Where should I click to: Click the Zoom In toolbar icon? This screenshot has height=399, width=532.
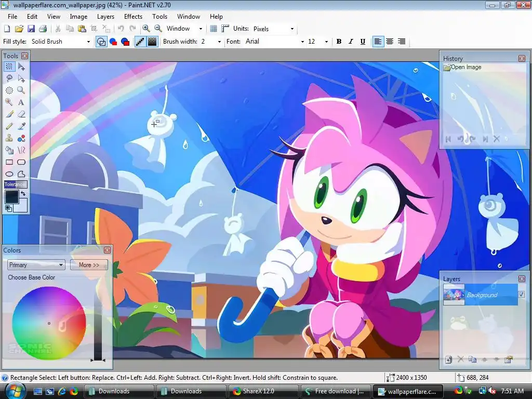click(x=146, y=29)
